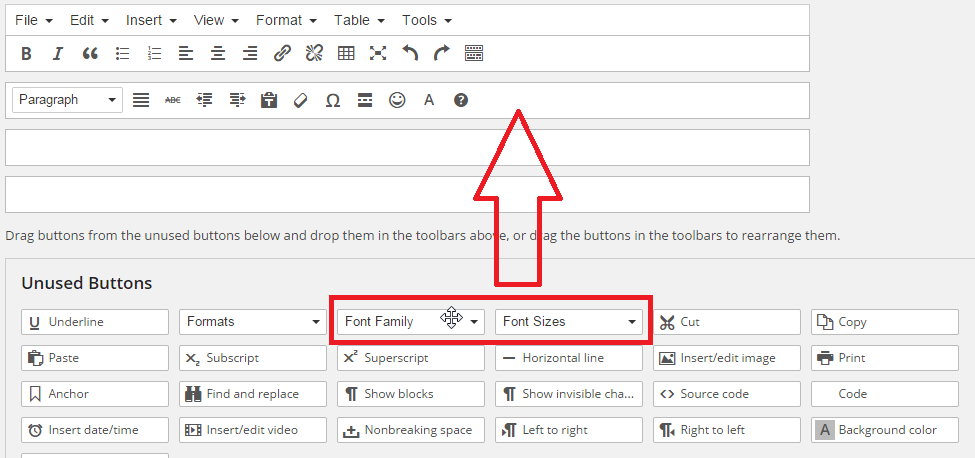The image size is (975, 458).
Task: Toggle Bold formatting in the toolbar
Action: click(26, 53)
